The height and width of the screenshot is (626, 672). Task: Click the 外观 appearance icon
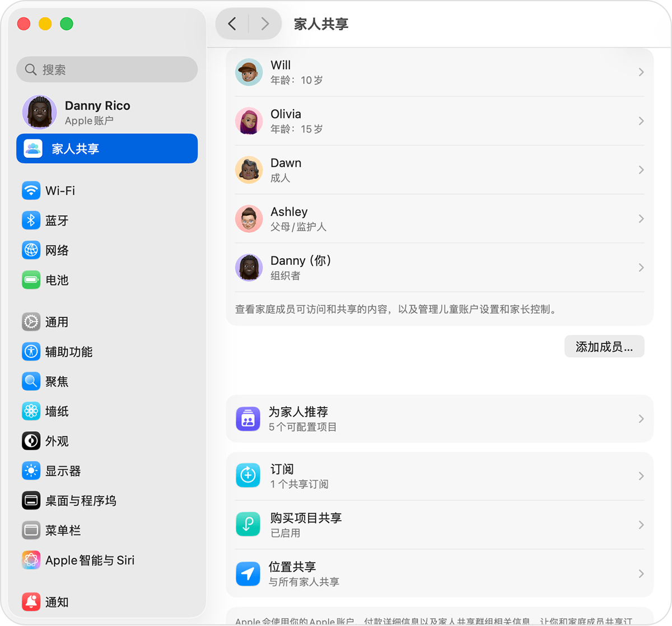click(31, 441)
